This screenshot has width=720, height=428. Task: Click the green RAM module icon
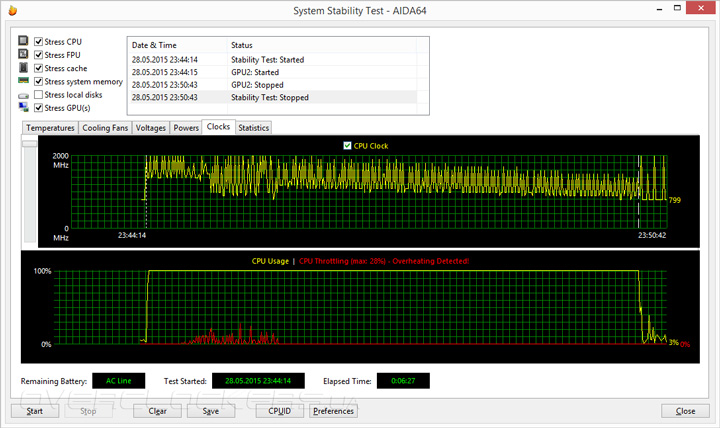click(23, 80)
